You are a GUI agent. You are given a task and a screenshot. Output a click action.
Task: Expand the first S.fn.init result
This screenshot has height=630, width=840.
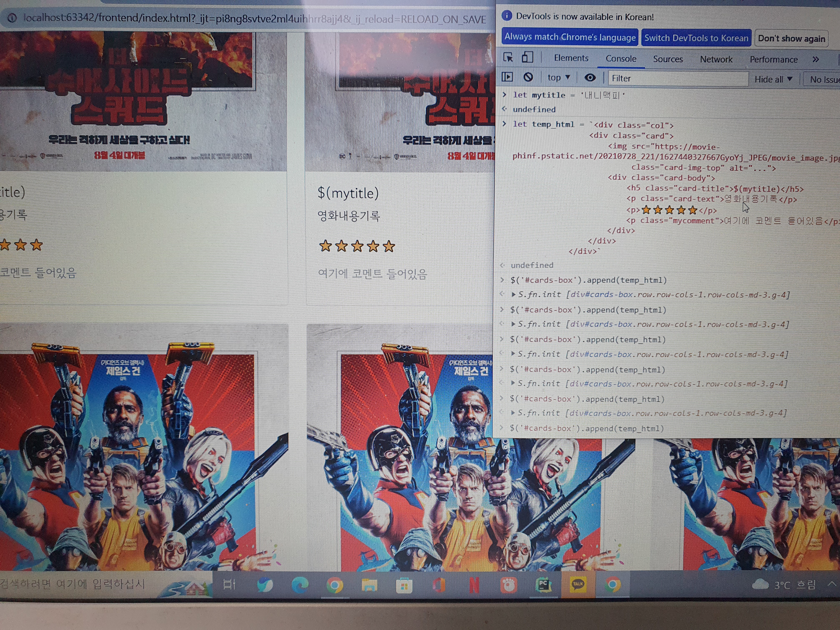tap(513, 294)
